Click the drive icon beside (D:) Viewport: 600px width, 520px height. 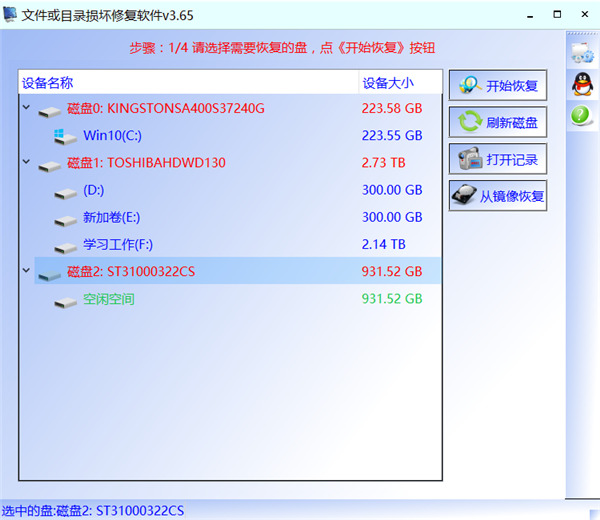[x=65, y=193]
